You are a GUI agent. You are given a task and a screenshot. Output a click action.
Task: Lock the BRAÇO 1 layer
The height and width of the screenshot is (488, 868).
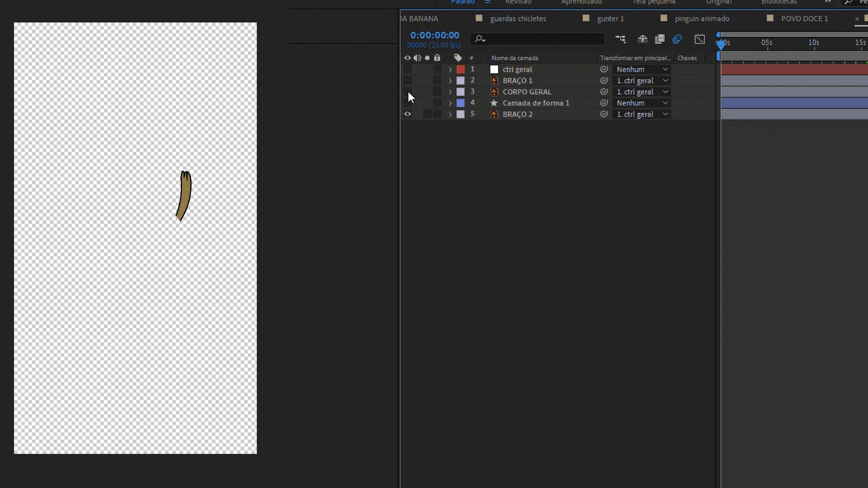pyautogui.click(x=437, y=80)
